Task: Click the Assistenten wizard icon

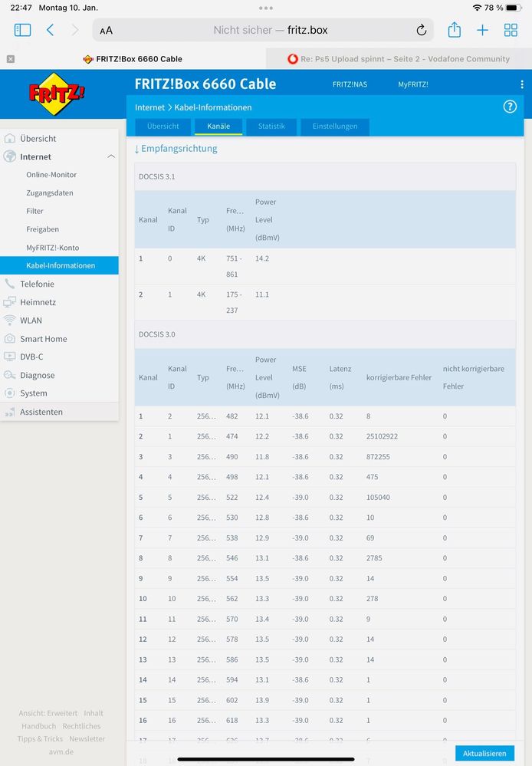Action: click(x=9, y=413)
